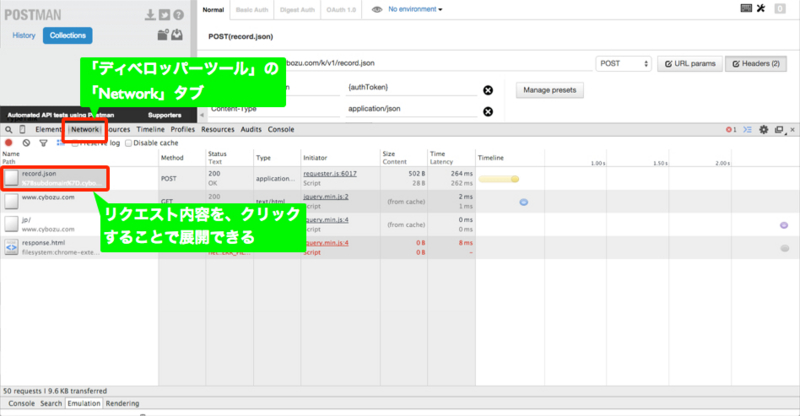Remove the authToken header row
This screenshot has width=800, height=416.
(x=488, y=90)
